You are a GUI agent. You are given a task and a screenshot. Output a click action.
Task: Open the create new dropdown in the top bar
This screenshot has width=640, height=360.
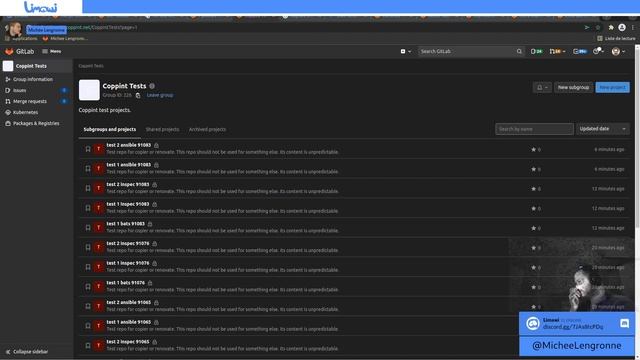pyautogui.click(x=405, y=51)
